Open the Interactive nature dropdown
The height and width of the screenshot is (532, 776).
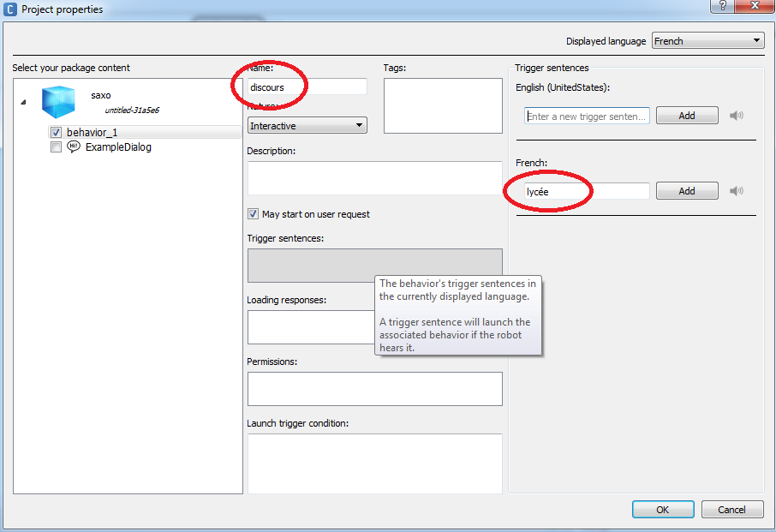[x=307, y=125]
